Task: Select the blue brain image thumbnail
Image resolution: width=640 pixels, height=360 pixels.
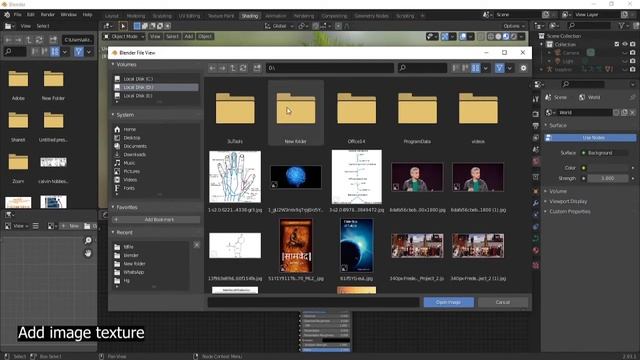Action: (296, 177)
